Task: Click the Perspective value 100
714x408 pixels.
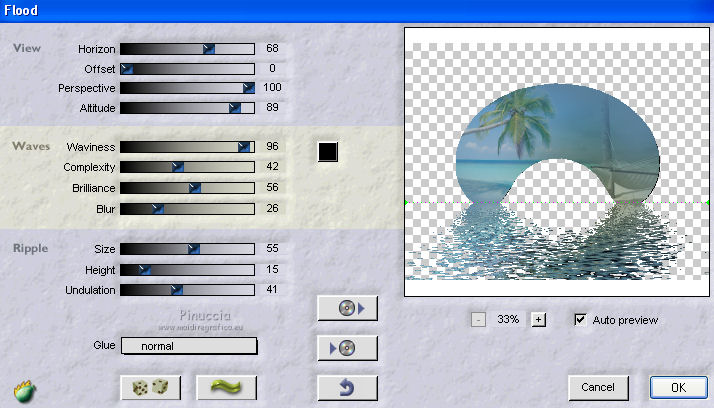Action: (x=272, y=87)
